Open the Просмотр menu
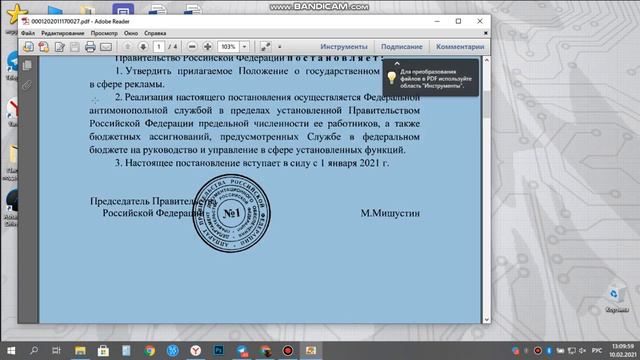 pos(104,33)
